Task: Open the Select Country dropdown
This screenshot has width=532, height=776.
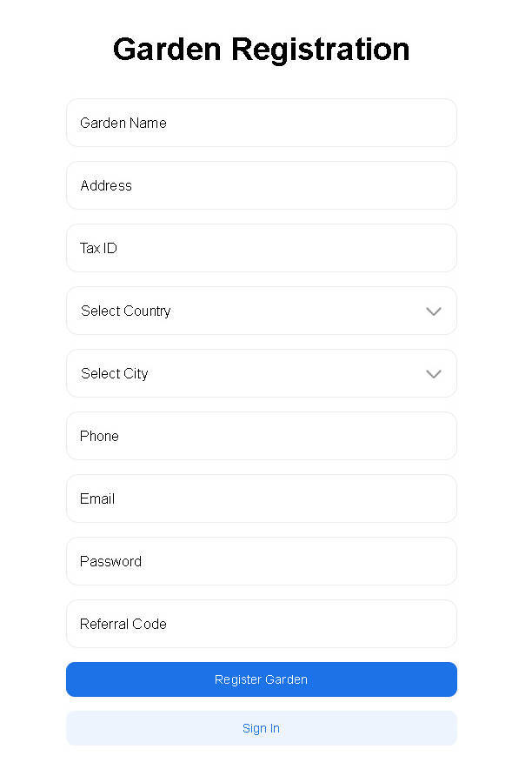Action: 261,311
